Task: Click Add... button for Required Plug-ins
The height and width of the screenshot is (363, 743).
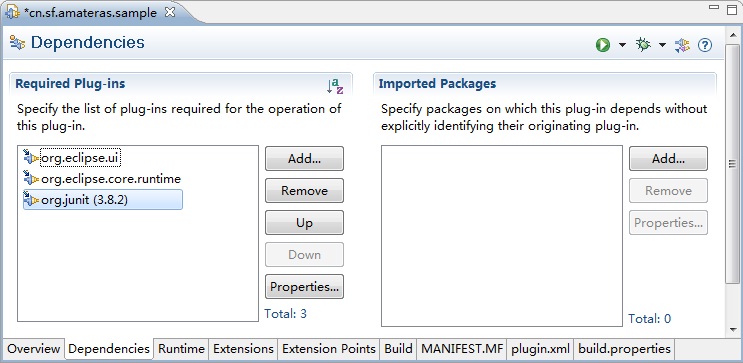Action: pos(304,158)
